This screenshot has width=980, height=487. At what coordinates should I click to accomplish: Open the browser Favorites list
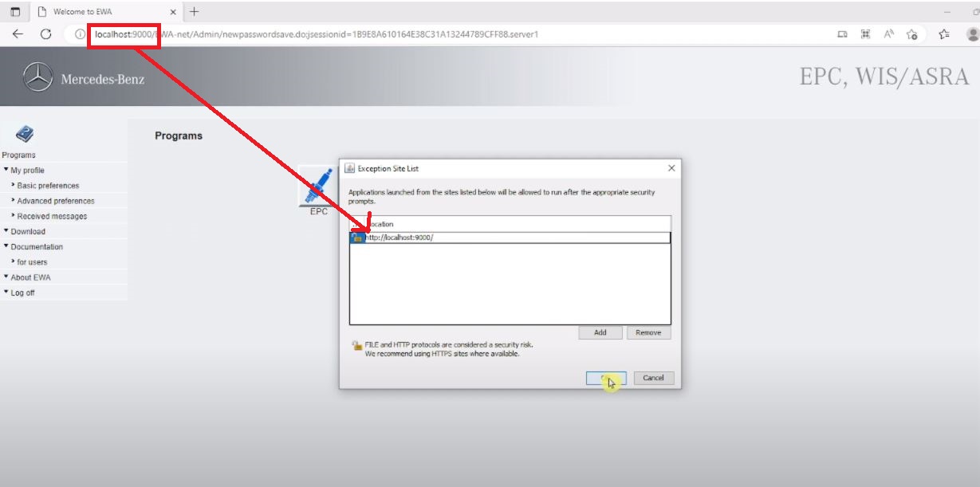click(x=944, y=34)
